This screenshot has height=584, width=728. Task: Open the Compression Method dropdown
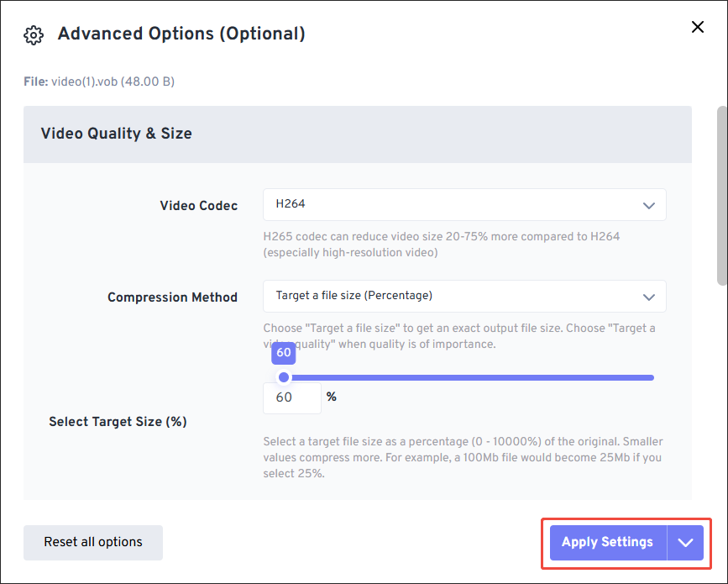464,296
